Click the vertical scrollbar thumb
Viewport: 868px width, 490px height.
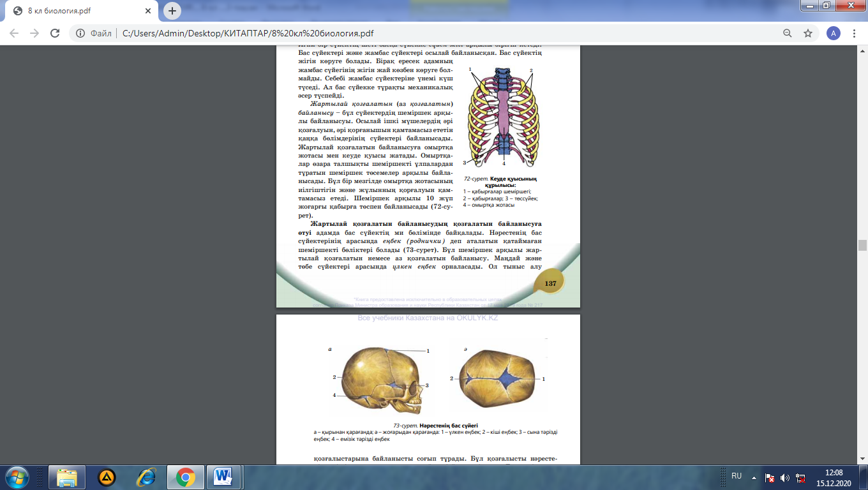(x=862, y=246)
